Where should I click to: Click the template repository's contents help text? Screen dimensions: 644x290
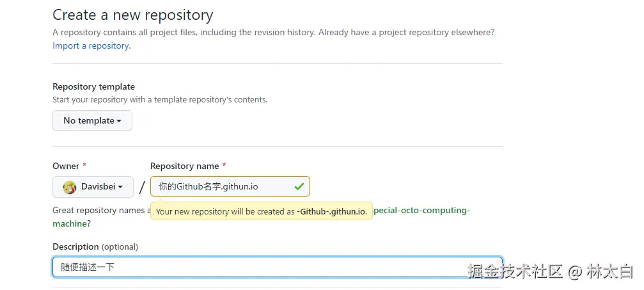[x=160, y=100]
